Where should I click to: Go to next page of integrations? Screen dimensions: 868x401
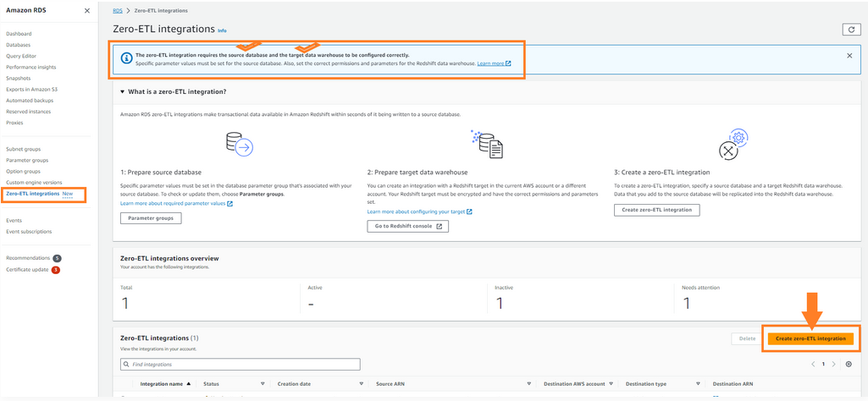pyautogui.click(x=833, y=364)
